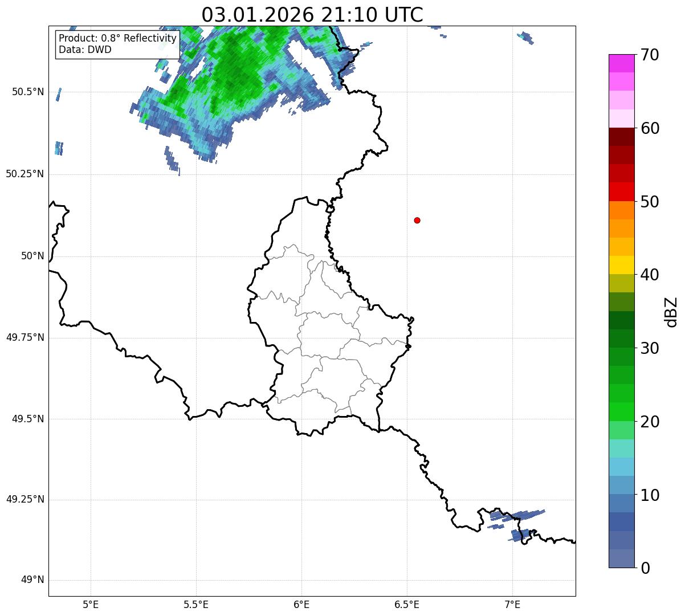
Task: Click the Data: DWD label
Action: point(85,50)
